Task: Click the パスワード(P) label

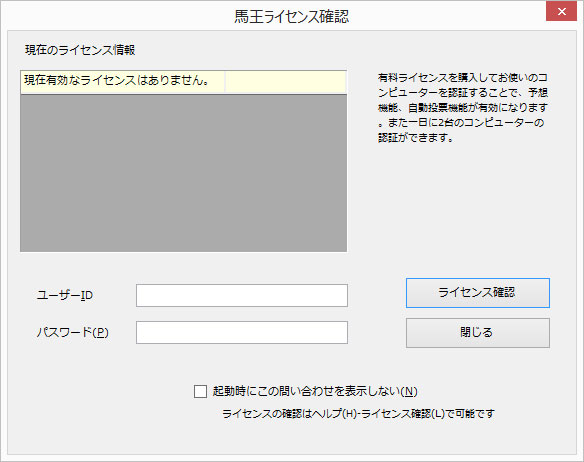Action: [x=73, y=332]
